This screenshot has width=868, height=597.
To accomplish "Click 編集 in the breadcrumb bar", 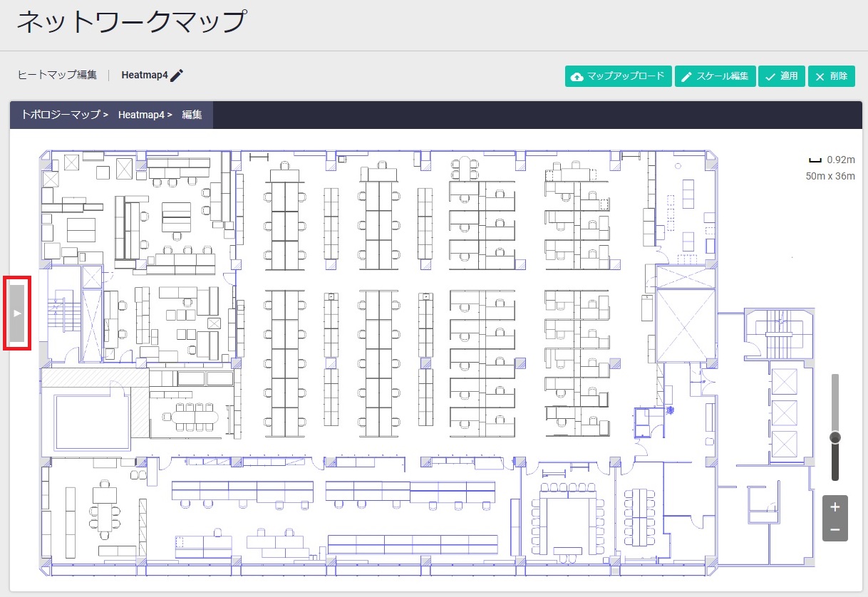I will click(x=192, y=115).
